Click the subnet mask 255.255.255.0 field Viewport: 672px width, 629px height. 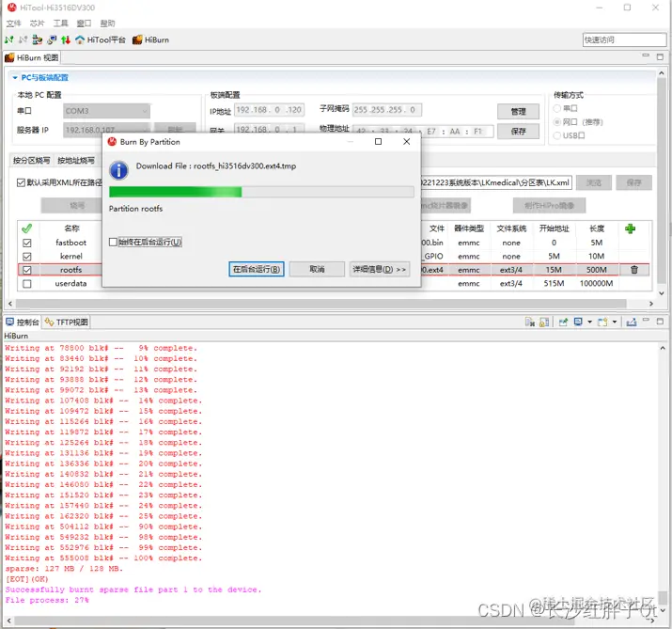click(387, 110)
